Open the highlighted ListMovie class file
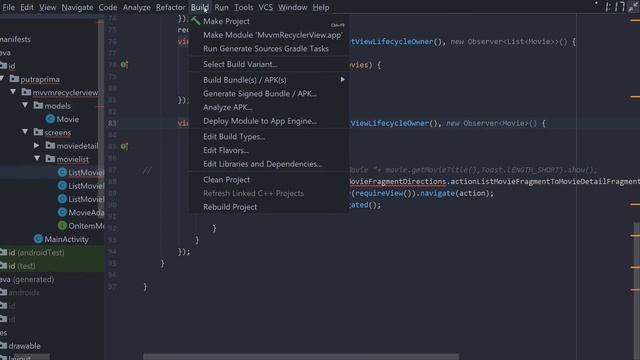640x360 pixels. (86, 173)
